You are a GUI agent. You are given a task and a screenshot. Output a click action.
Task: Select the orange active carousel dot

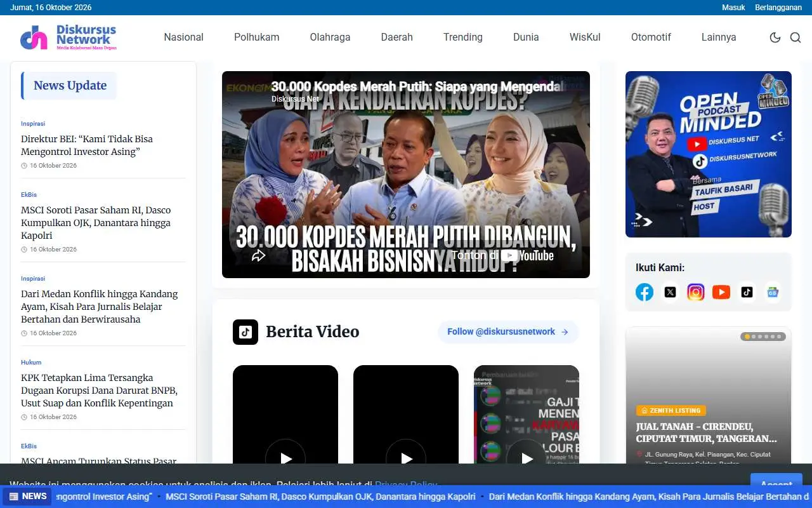click(747, 337)
